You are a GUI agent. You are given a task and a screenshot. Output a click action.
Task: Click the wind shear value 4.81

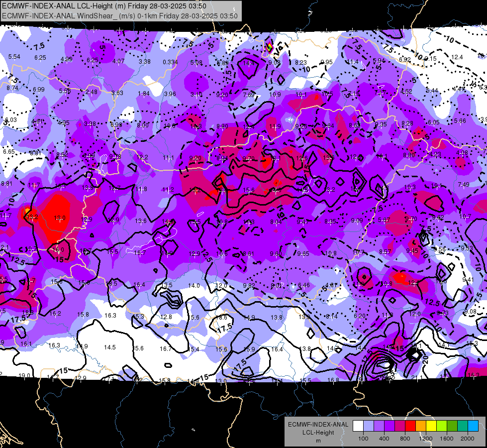point(331,285)
